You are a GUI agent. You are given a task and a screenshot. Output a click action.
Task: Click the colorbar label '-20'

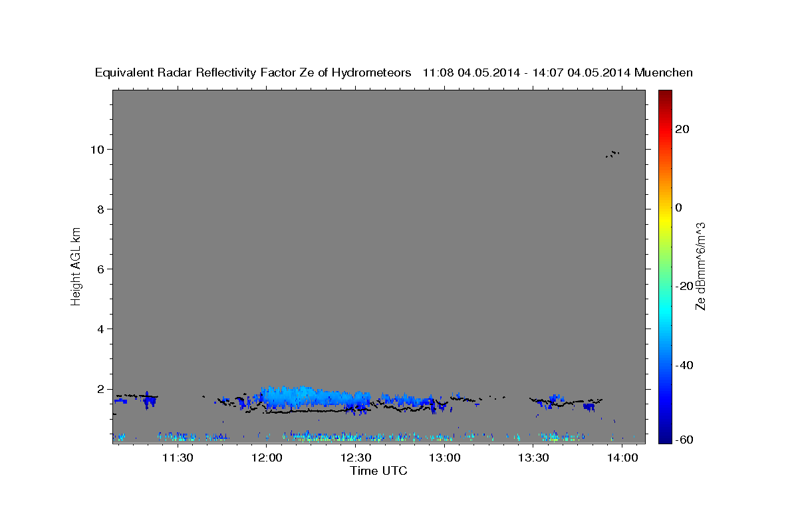click(x=684, y=286)
